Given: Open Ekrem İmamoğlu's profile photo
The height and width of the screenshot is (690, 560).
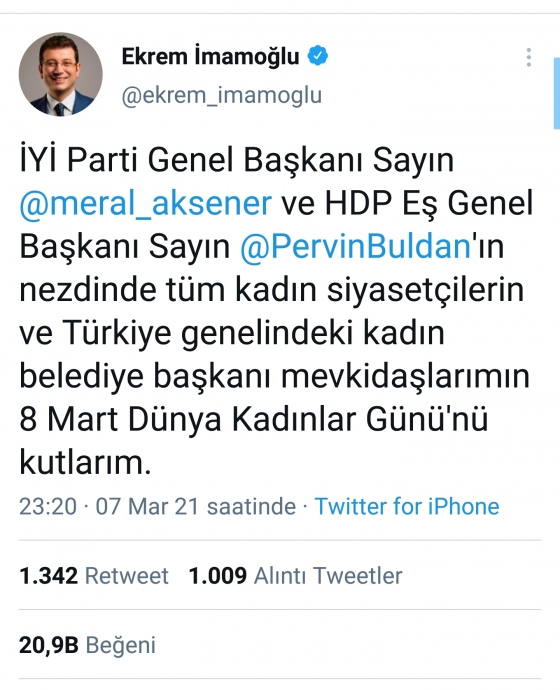Looking at the screenshot, I should click(60, 74).
